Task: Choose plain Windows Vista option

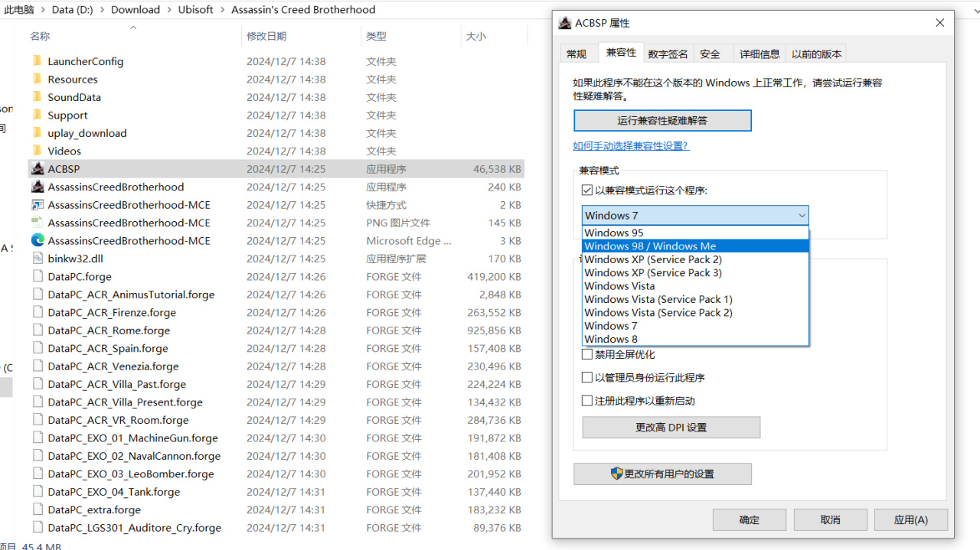Action: pos(695,286)
